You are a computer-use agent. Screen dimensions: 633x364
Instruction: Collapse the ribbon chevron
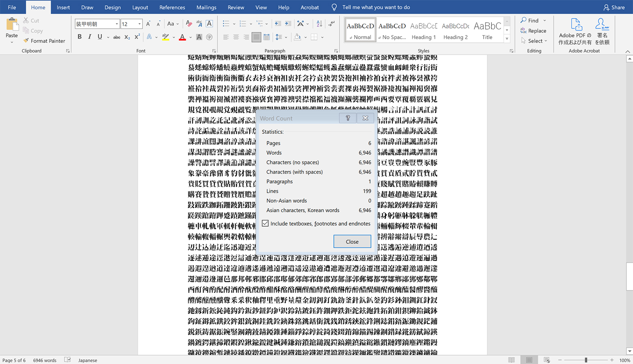click(628, 52)
